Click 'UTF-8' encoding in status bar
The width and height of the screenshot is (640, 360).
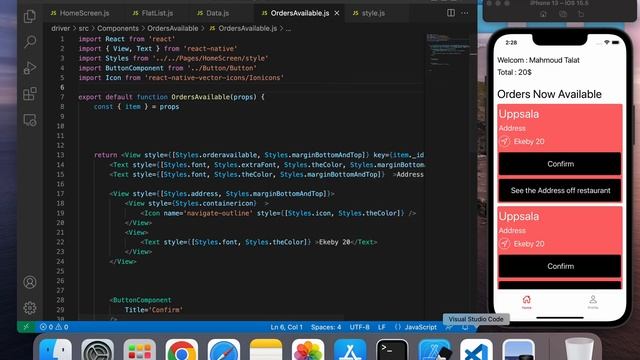point(359,327)
